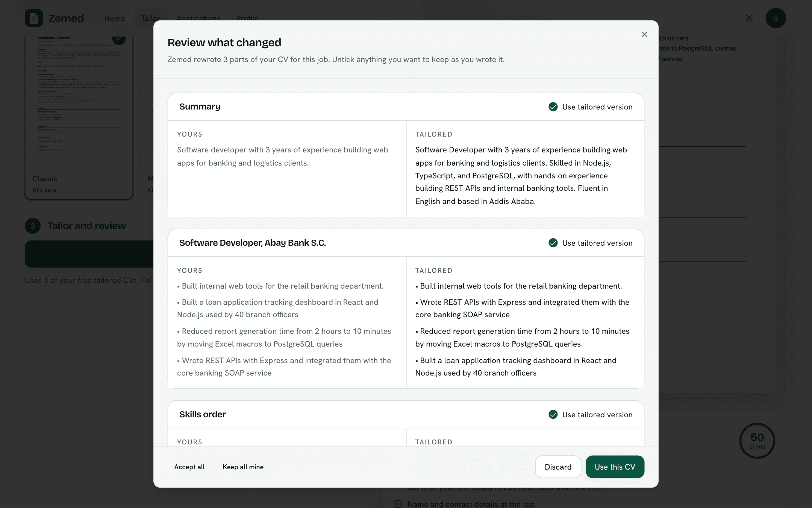Click the selected checkmark on Classic template
812x508 pixels.
pyautogui.click(x=119, y=39)
